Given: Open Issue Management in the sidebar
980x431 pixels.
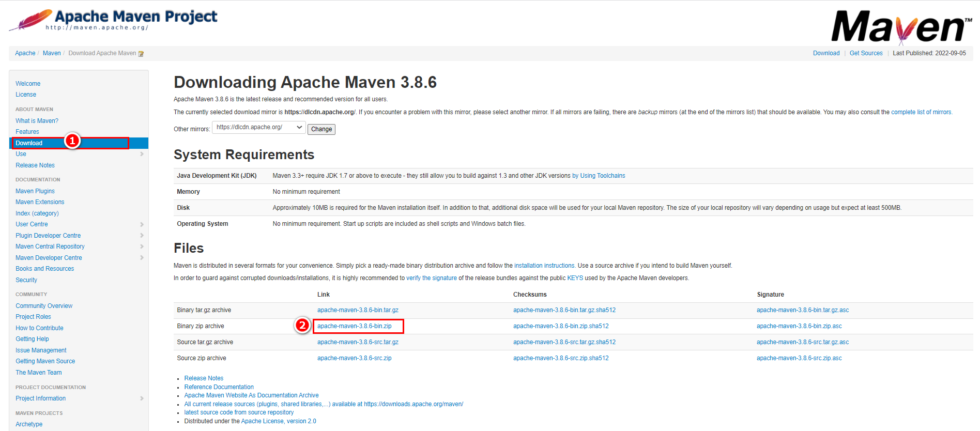Looking at the screenshot, I should 41,350.
